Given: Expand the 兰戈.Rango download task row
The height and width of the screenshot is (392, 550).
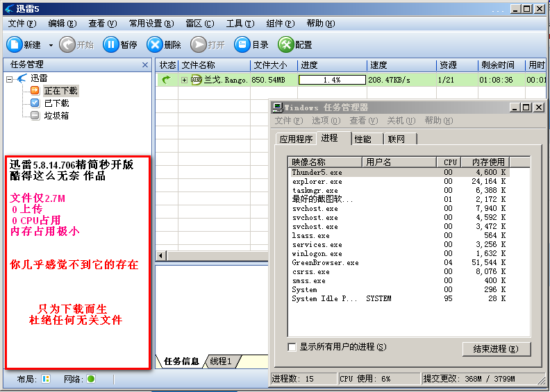Looking at the screenshot, I should [x=184, y=80].
